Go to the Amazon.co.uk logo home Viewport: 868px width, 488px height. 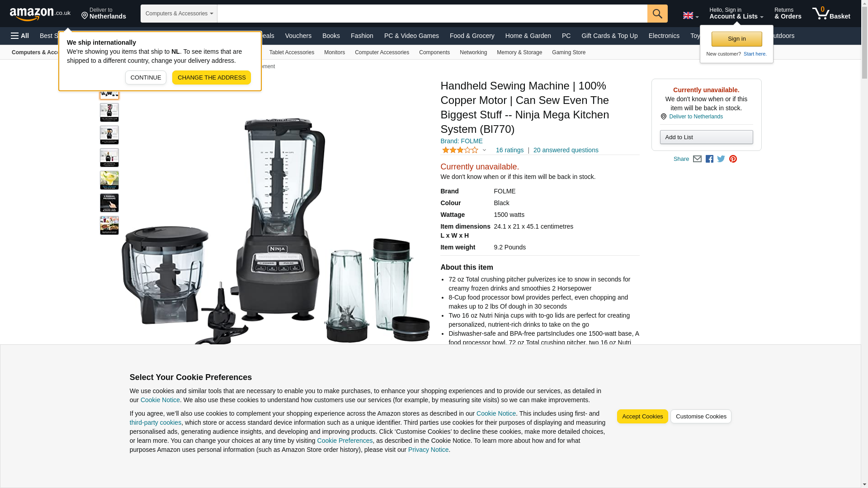(40, 14)
